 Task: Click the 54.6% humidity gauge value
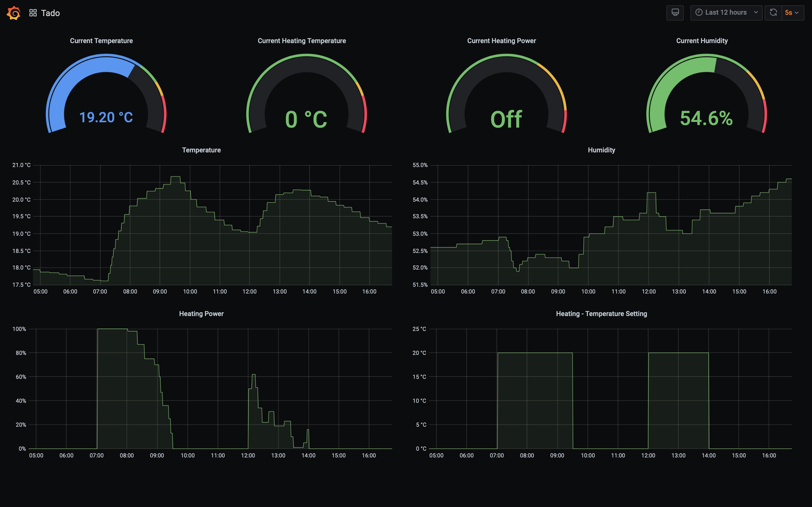(706, 118)
